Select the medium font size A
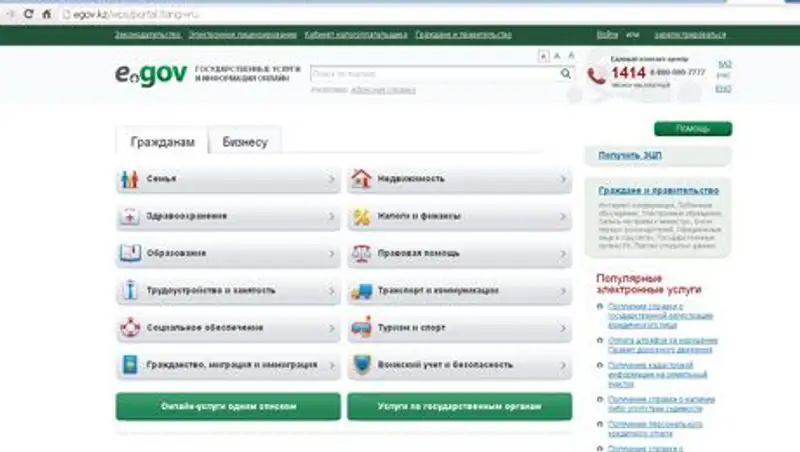This screenshot has height=452, width=800. [x=557, y=56]
